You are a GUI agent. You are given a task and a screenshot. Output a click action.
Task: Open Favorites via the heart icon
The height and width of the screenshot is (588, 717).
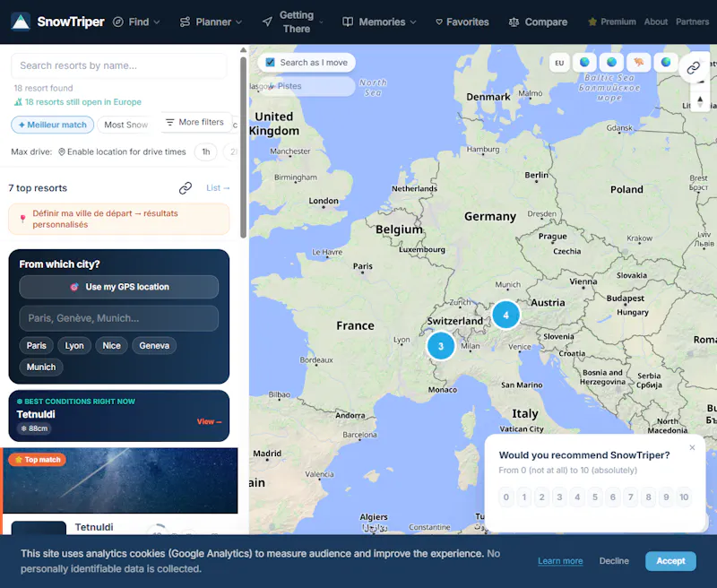(439, 22)
